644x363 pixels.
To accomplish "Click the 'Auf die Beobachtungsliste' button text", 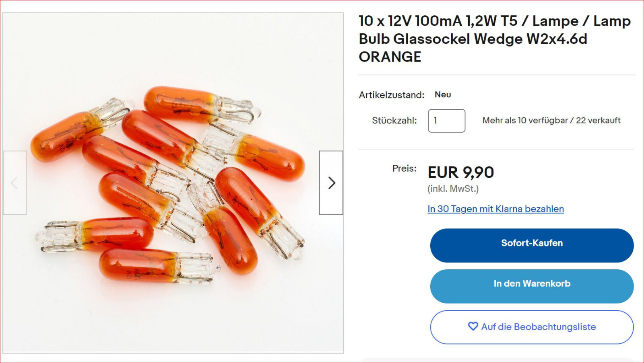I will [x=539, y=327].
